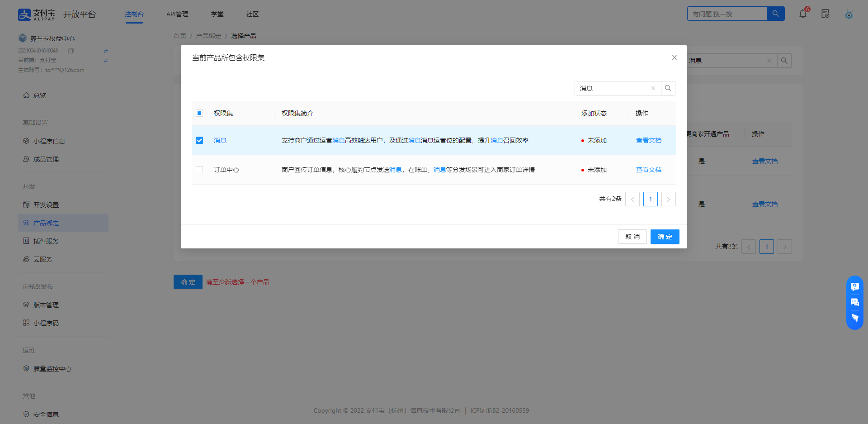This screenshot has width=868, height=424.
Task: Open the chat feedback floating icon
Action: pos(854,302)
